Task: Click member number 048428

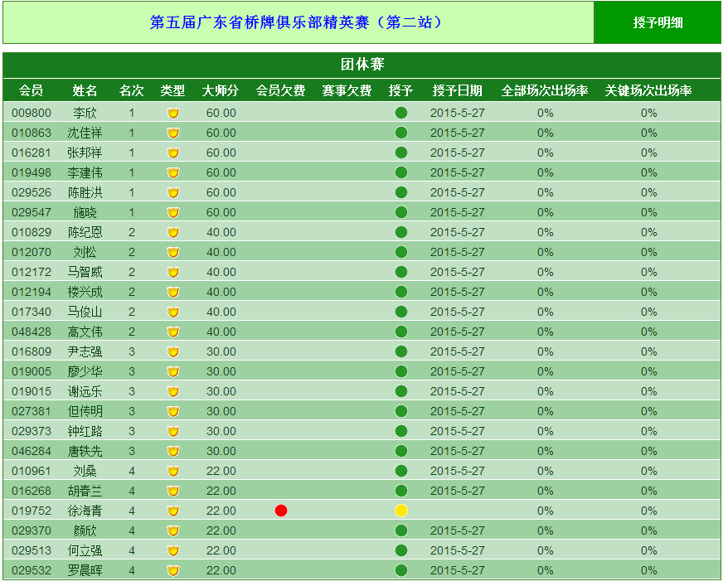Action: coord(32,332)
